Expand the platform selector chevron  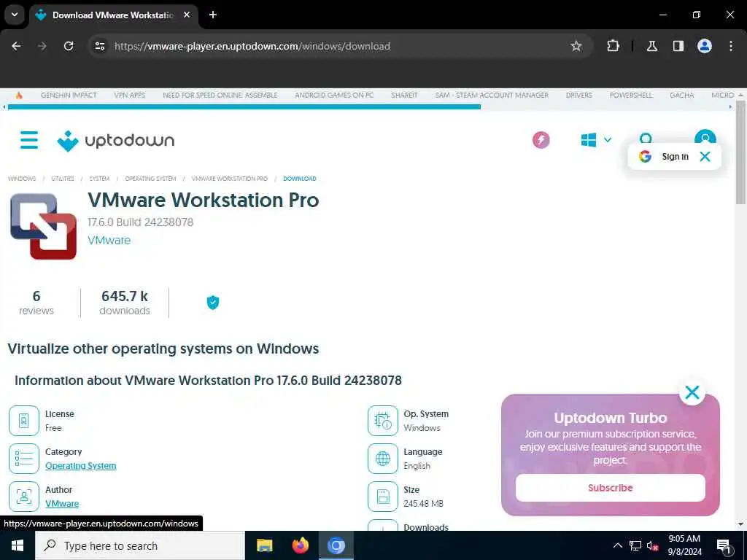tap(608, 140)
